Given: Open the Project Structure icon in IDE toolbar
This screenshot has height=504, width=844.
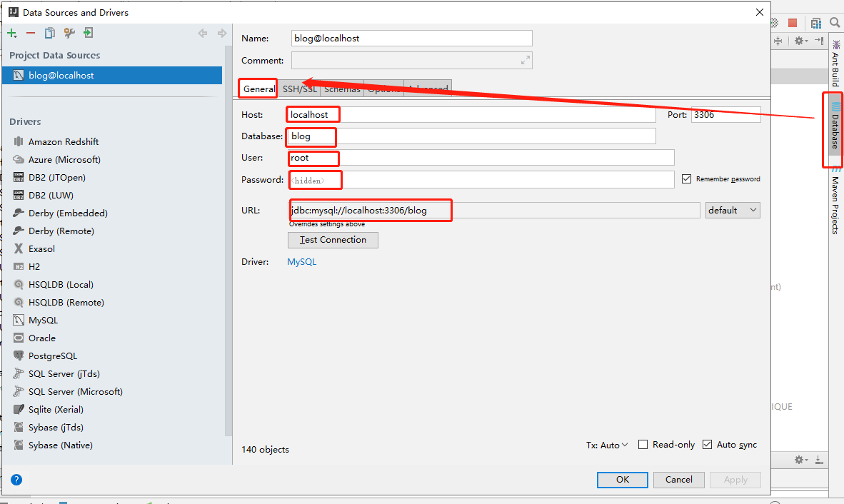Looking at the screenshot, I should click(816, 23).
